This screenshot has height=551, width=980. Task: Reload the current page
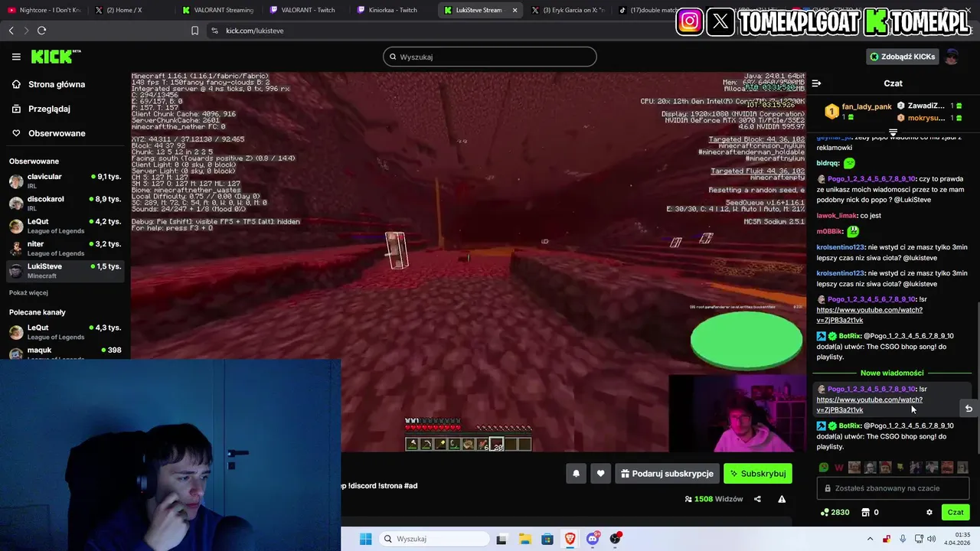tap(41, 31)
